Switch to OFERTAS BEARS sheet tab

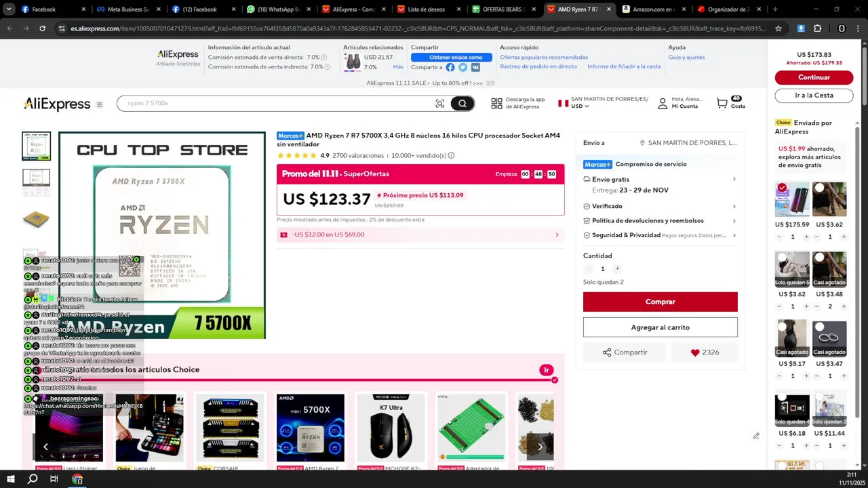click(x=503, y=9)
